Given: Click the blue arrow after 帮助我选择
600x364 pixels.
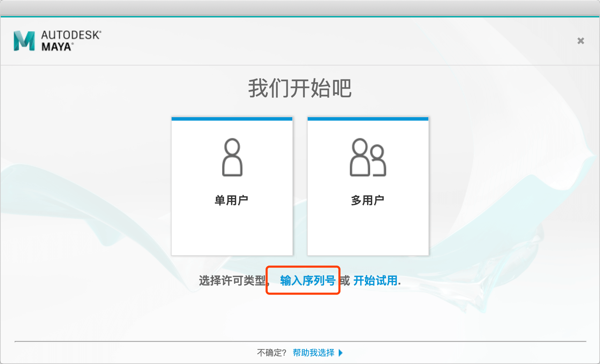Looking at the screenshot, I should coord(341,353).
